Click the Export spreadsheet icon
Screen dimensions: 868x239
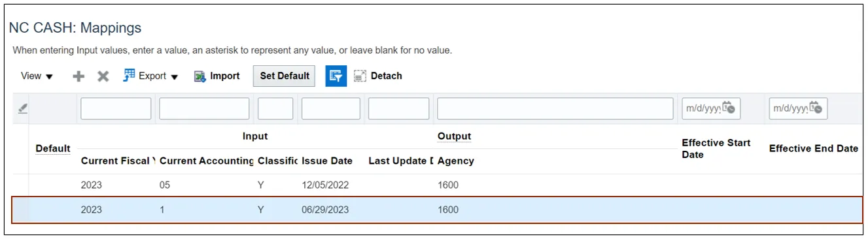coord(129,76)
